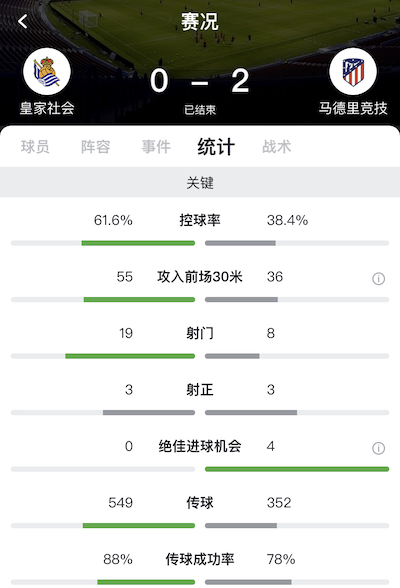Switch to the 阵容 tab
Viewport: 400px width, 588px height.
(x=96, y=147)
